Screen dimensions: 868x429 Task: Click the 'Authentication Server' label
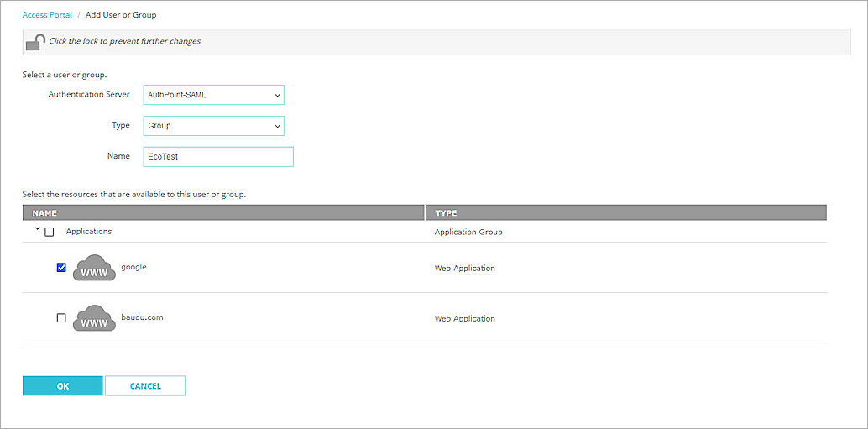coord(89,95)
